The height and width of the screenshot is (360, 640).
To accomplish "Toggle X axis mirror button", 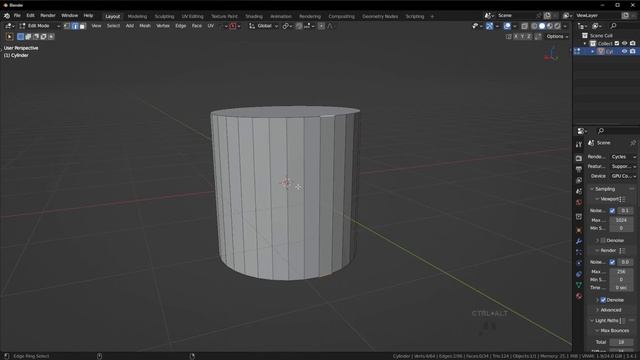I will 516,37.
